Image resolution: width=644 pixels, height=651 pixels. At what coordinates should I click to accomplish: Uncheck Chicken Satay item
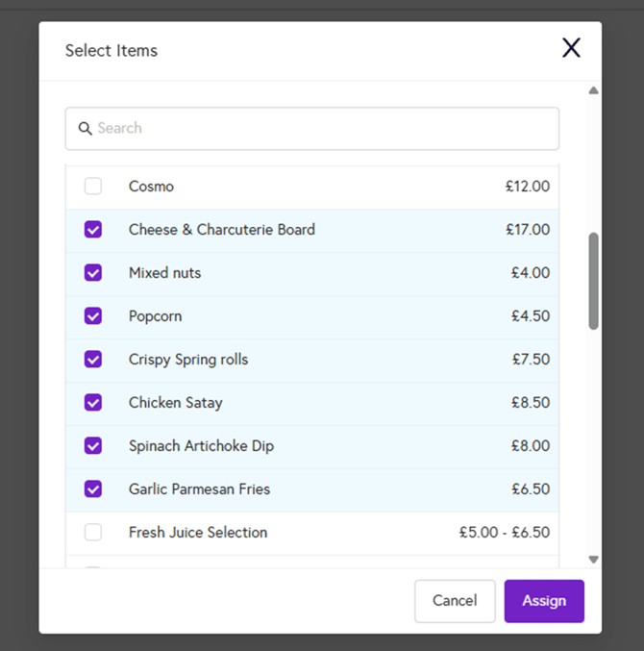click(93, 402)
